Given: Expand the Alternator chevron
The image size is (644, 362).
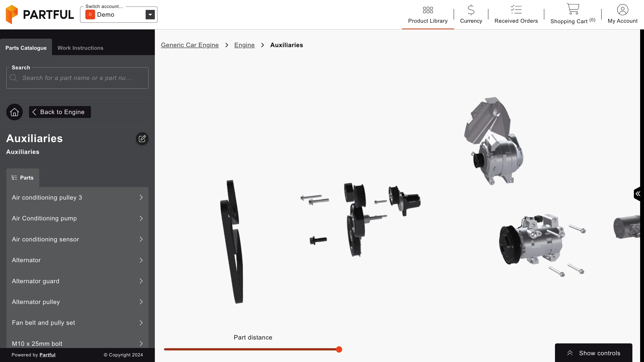Looking at the screenshot, I should [x=141, y=260].
